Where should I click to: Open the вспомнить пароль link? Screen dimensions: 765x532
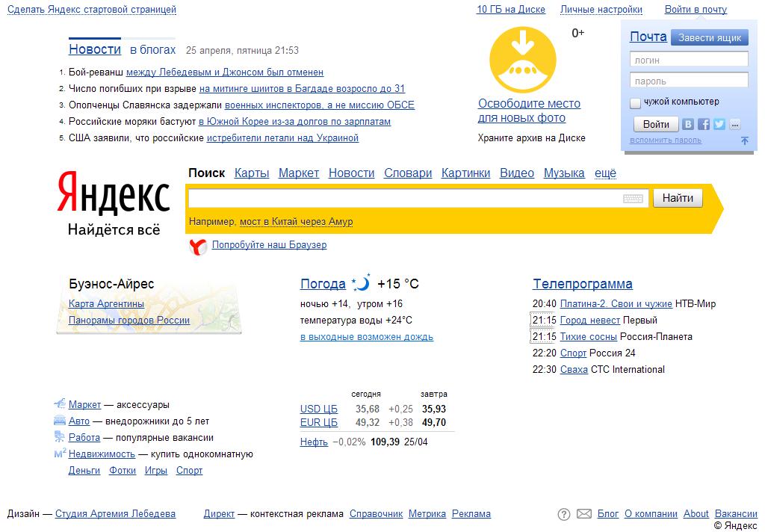point(665,140)
